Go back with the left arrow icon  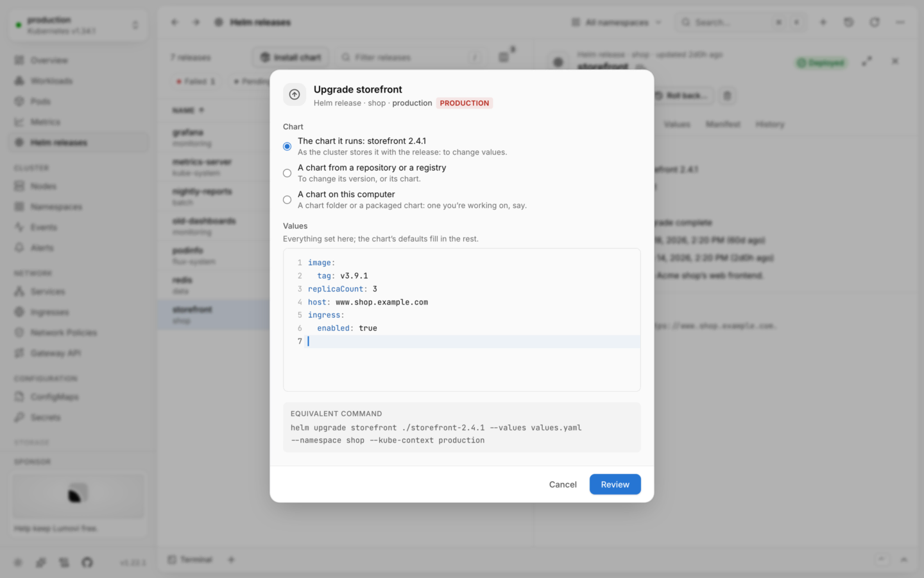click(x=175, y=22)
